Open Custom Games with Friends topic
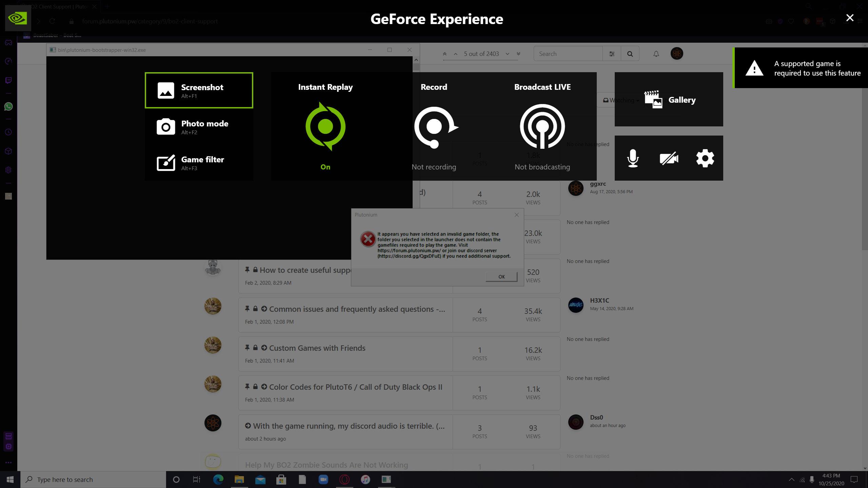This screenshot has width=868, height=488. pyautogui.click(x=317, y=348)
